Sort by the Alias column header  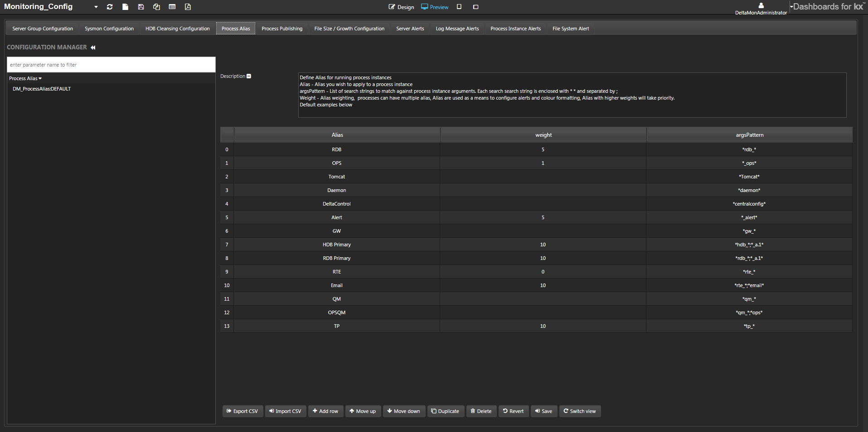pyautogui.click(x=337, y=135)
